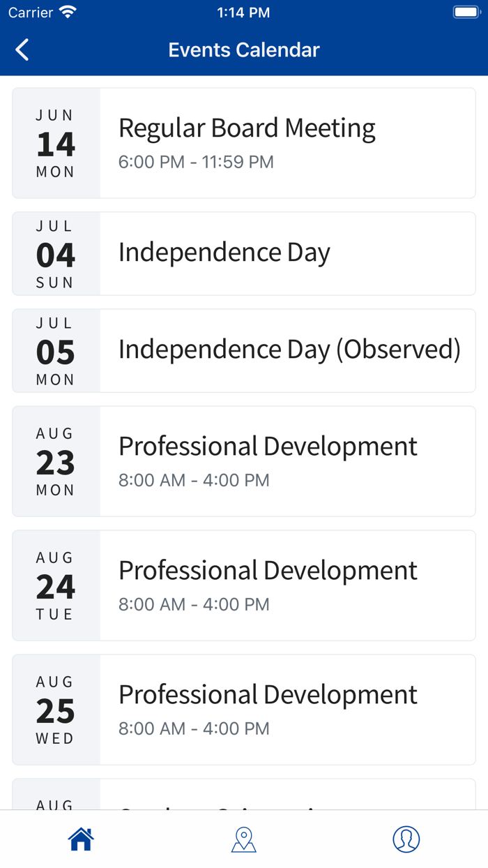The height and width of the screenshot is (868, 488).
Task: Open Independence Day (Observed) event
Action: click(289, 350)
